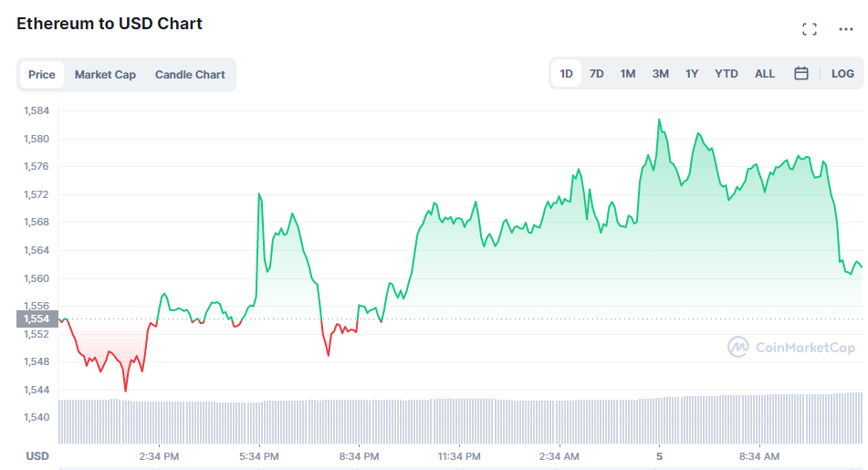Switch to the Market Cap tab
This screenshot has height=470, width=868.
[105, 75]
